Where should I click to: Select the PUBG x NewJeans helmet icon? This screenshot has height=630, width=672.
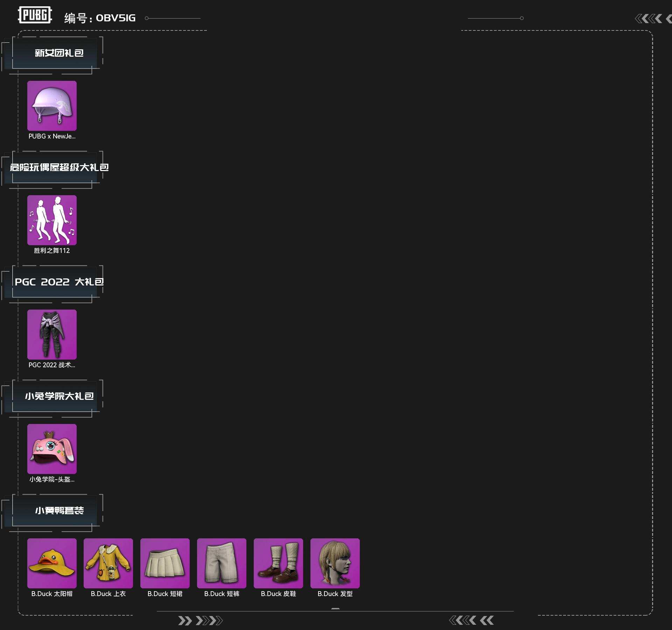tap(52, 106)
